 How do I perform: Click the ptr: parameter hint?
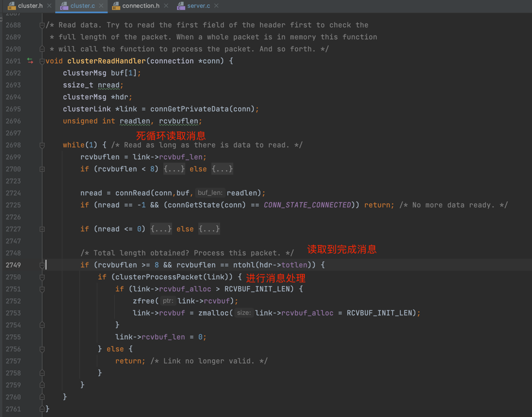pyautogui.click(x=168, y=301)
